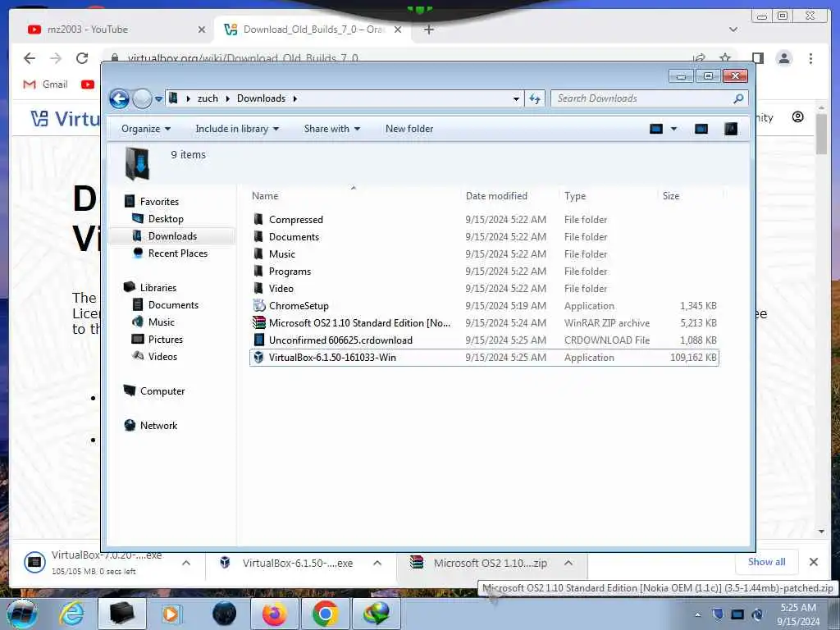Select the Compressed folder icon

(x=258, y=219)
